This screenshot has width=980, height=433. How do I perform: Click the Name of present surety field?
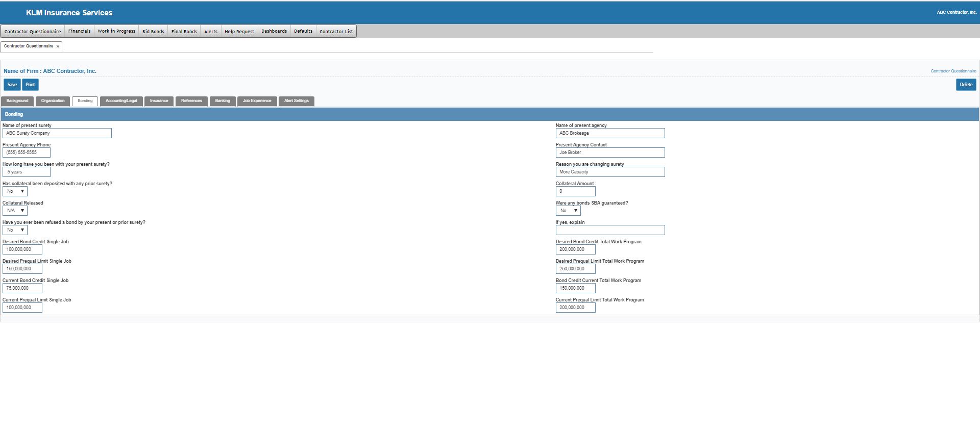coord(57,133)
